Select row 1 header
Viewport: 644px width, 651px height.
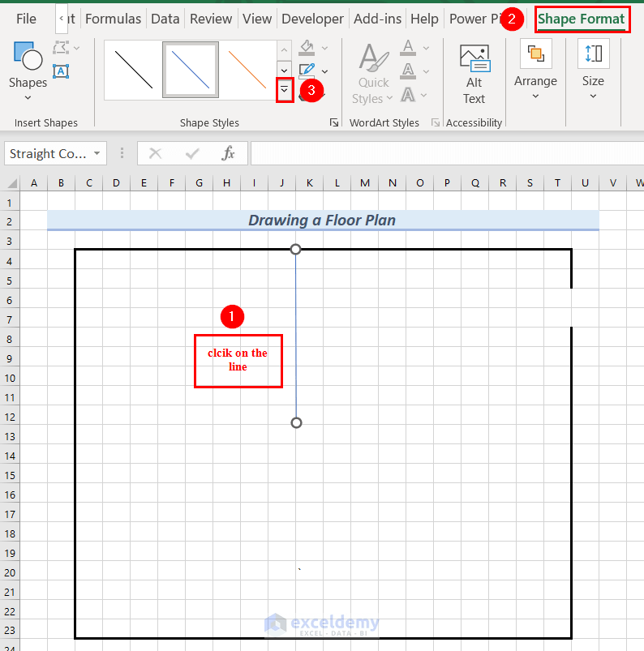[10, 203]
